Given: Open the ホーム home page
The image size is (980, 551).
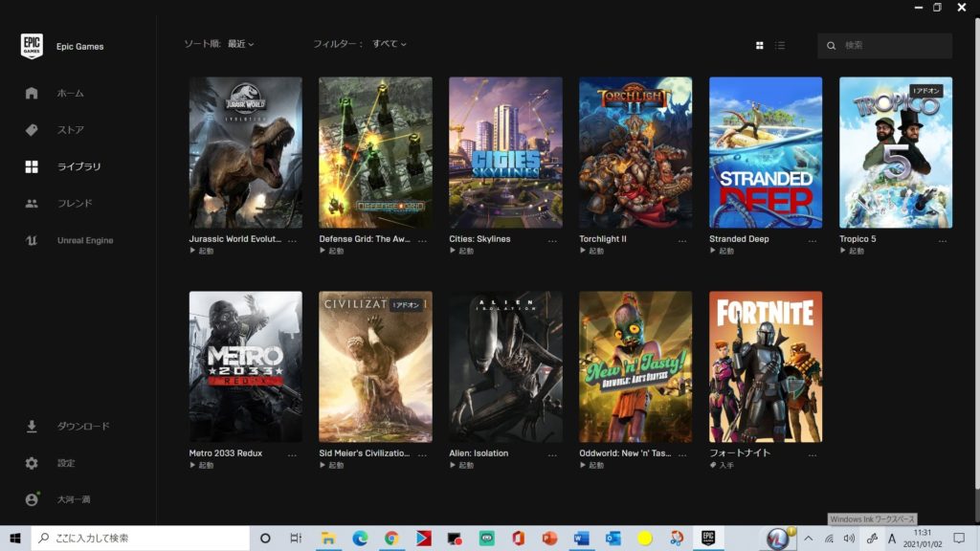Looking at the screenshot, I should [70, 93].
